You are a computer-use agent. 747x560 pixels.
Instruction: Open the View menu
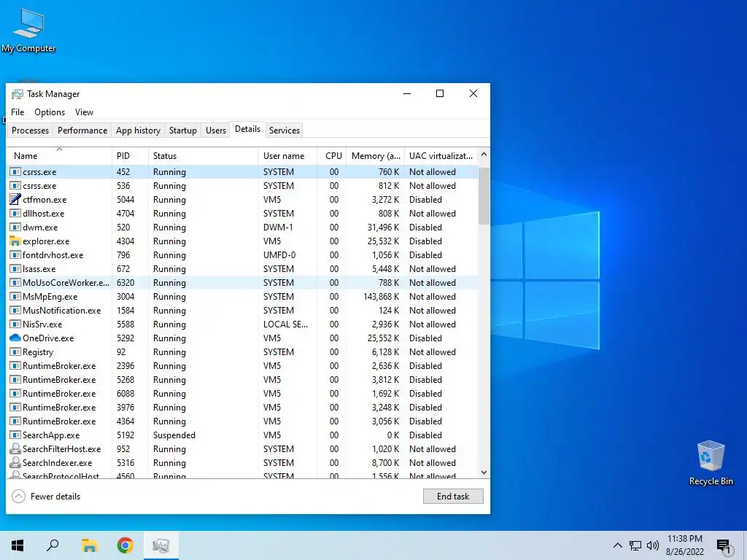tap(84, 112)
